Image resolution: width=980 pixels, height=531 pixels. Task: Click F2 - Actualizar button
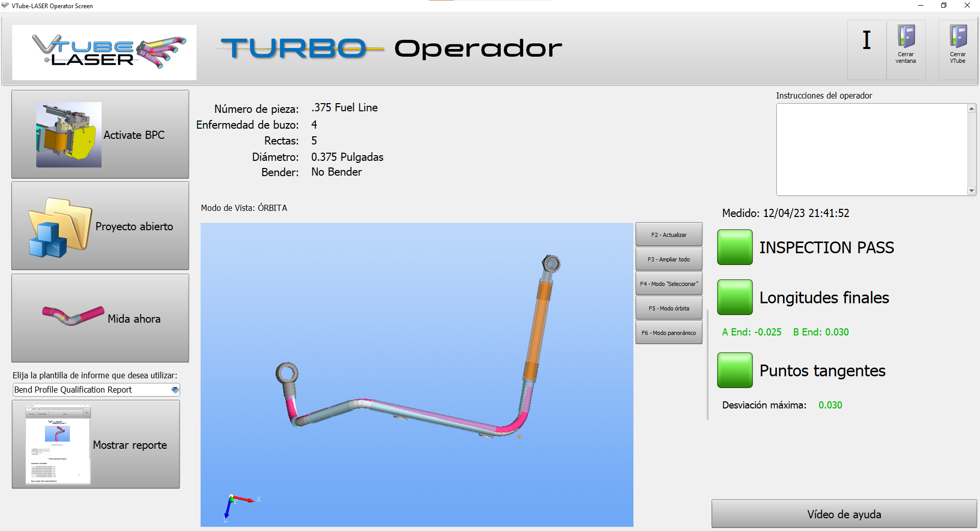click(x=669, y=235)
